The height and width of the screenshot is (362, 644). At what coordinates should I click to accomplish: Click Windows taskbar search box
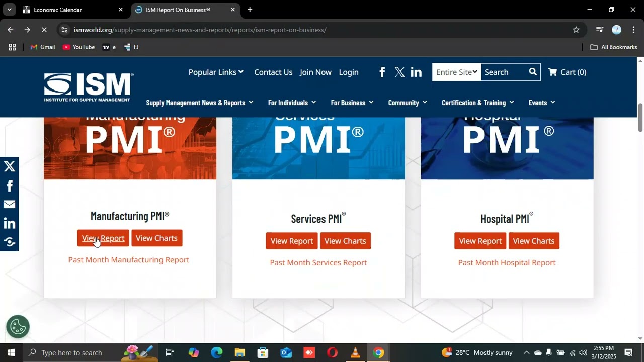[91, 352]
